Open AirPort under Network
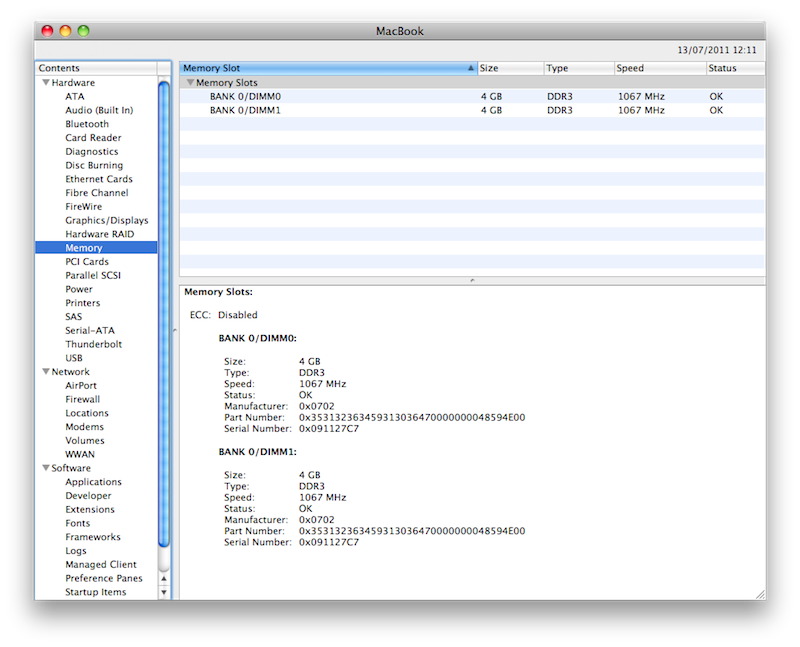This screenshot has width=800, height=647. point(81,386)
